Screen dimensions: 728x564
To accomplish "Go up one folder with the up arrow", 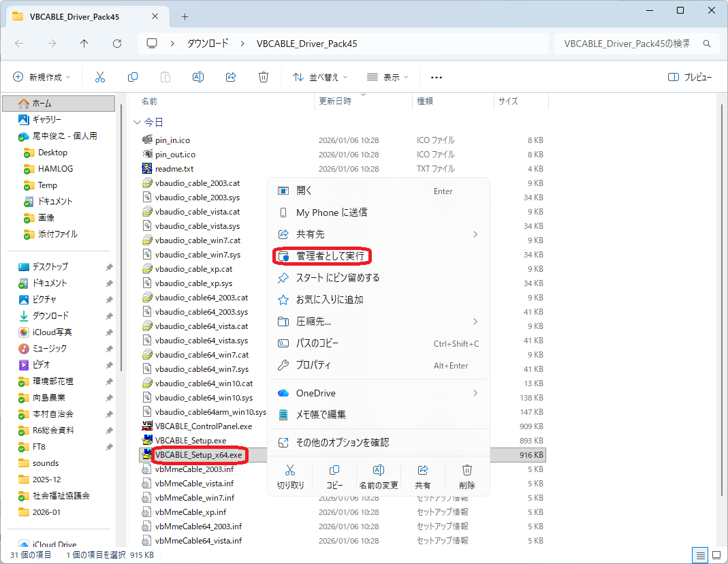I will coord(84,44).
